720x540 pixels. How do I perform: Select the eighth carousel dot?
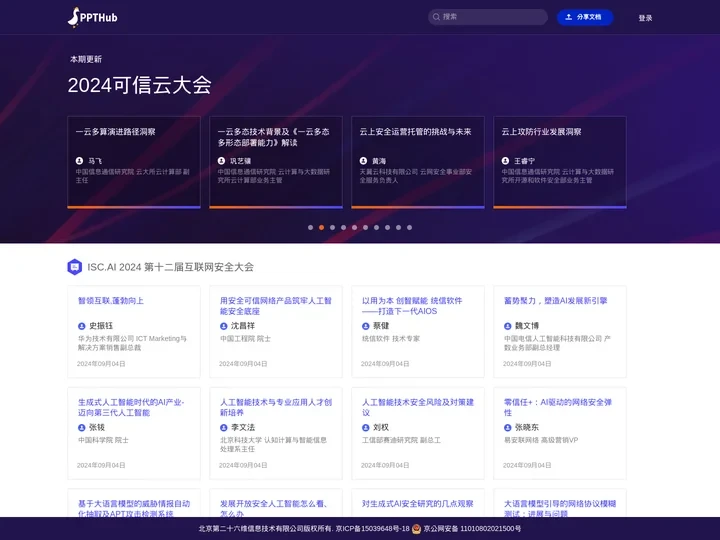(388, 227)
